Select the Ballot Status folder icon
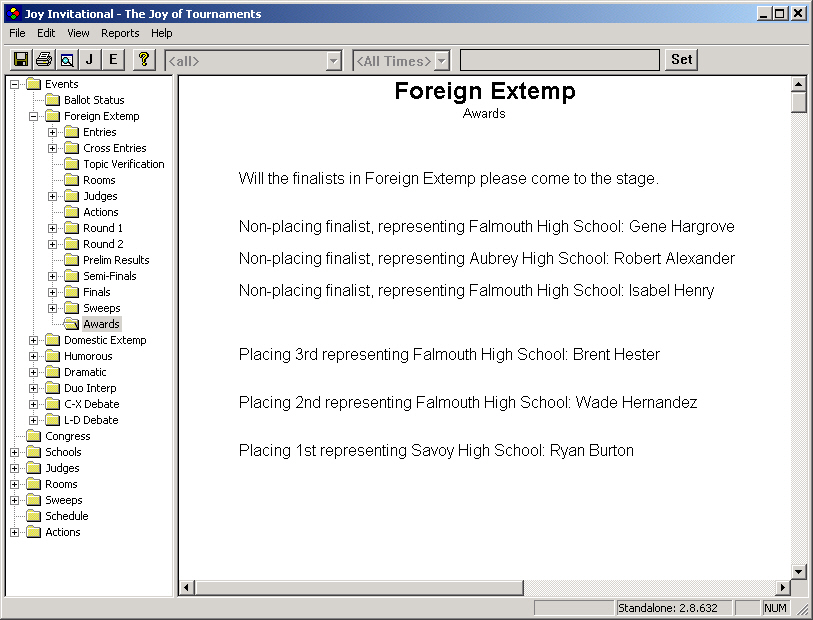The image size is (813, 620). click(52, 100)
